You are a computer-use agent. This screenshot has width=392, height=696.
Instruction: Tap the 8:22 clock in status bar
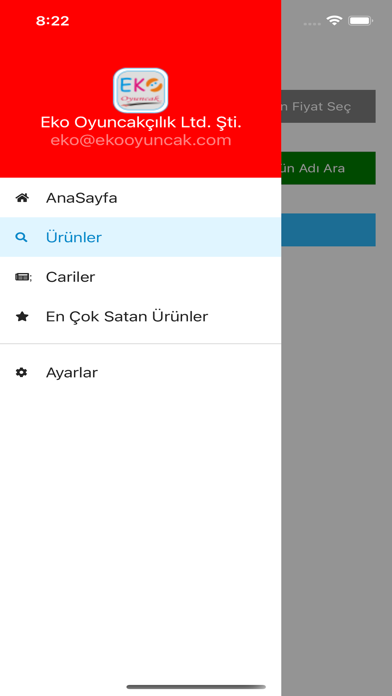[52, 21]
